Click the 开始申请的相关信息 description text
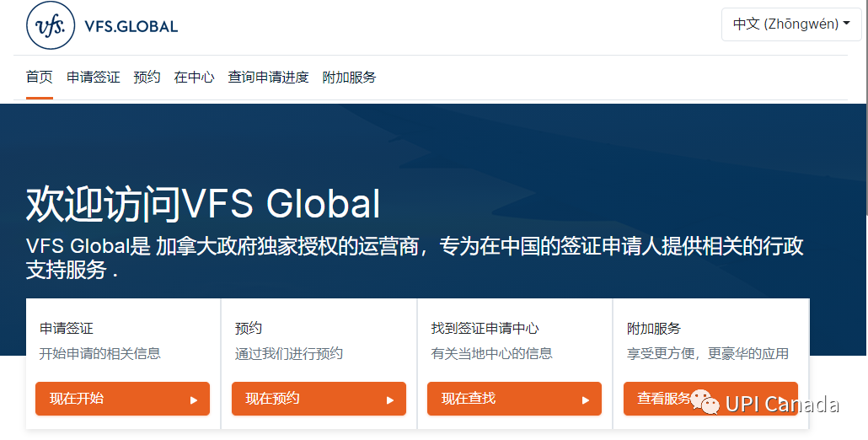Image resolution: width=868 pixels, height=440 pixels. point(99,353)
